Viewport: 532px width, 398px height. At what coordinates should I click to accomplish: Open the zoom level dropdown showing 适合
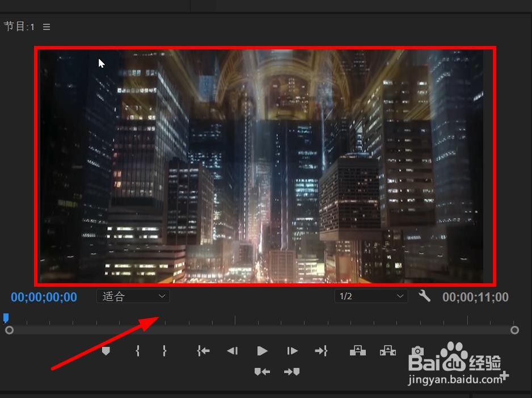(133, 296)
